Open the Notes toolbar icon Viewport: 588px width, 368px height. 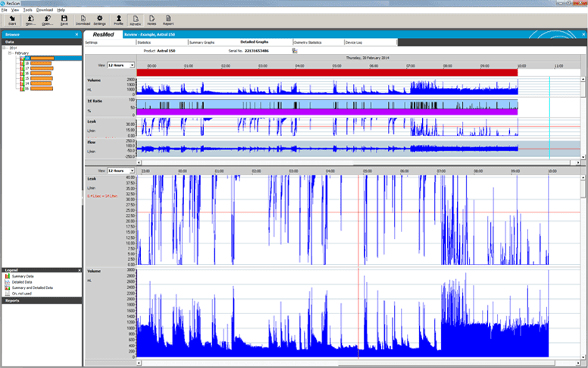[152, 20]
